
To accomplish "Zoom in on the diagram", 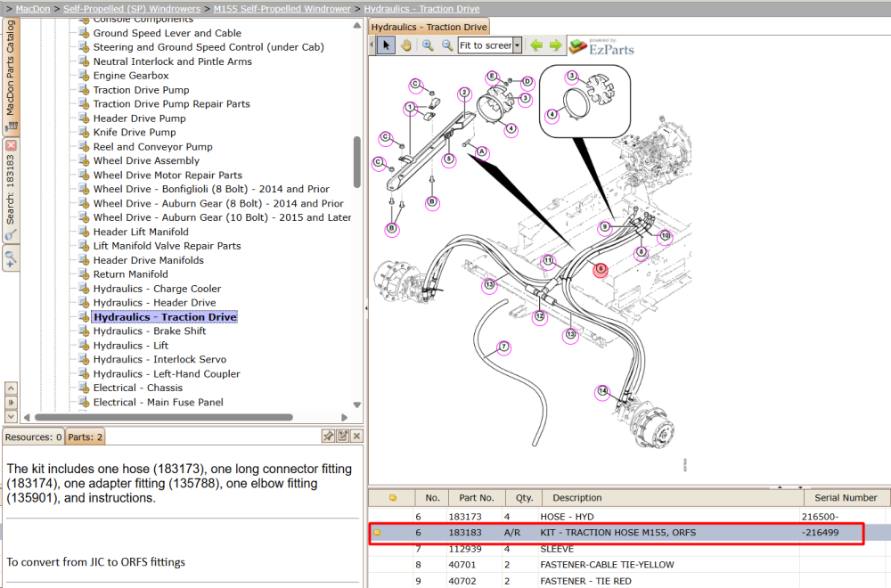I will (x=428, y=45).
